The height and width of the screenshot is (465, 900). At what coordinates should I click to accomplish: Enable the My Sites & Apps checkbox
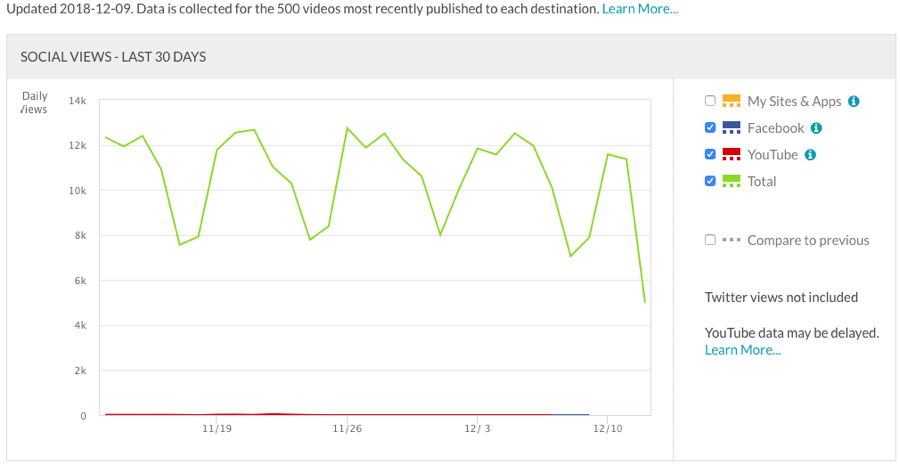[710, 101]
